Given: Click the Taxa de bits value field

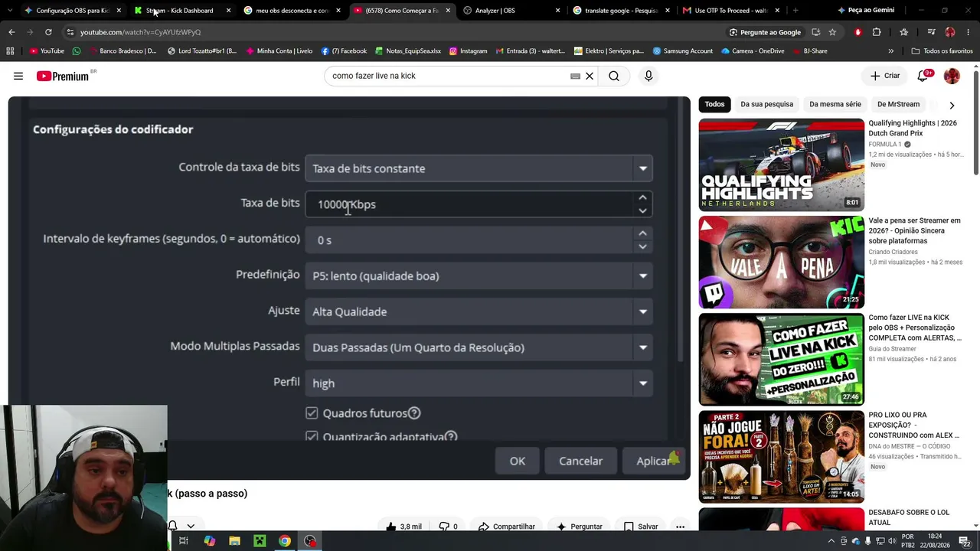Looking at the screenshot, I should pos(469,204).
